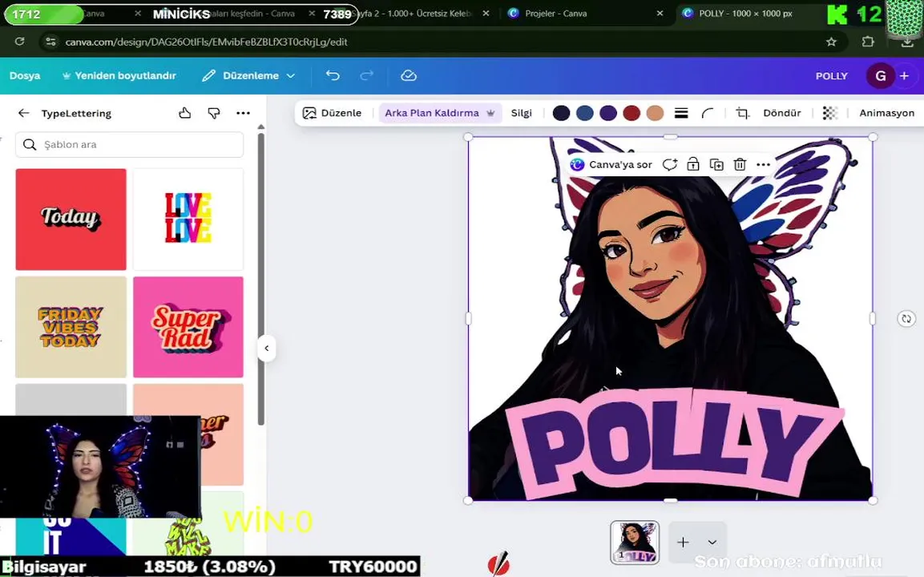This screenshot has height=577, width=924.
Task: Lock the selected image
Action: click(693, 164)
